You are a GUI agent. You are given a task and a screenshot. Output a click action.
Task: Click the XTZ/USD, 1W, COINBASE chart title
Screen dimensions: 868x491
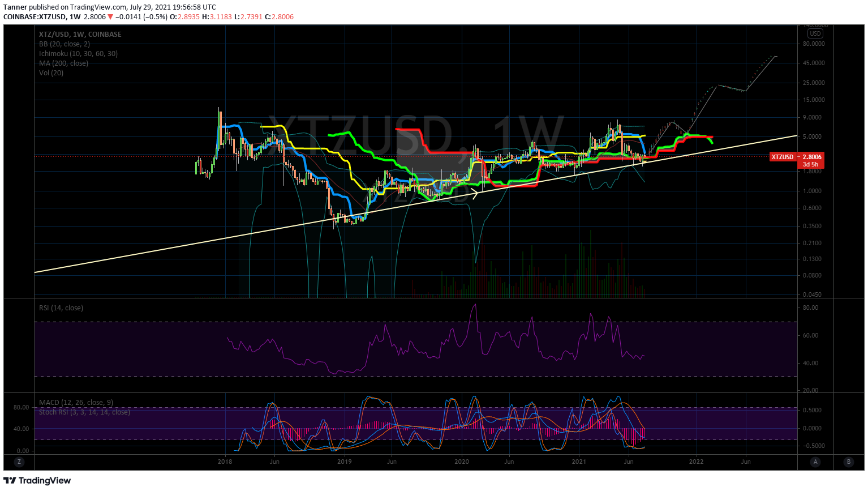point(80,35)
